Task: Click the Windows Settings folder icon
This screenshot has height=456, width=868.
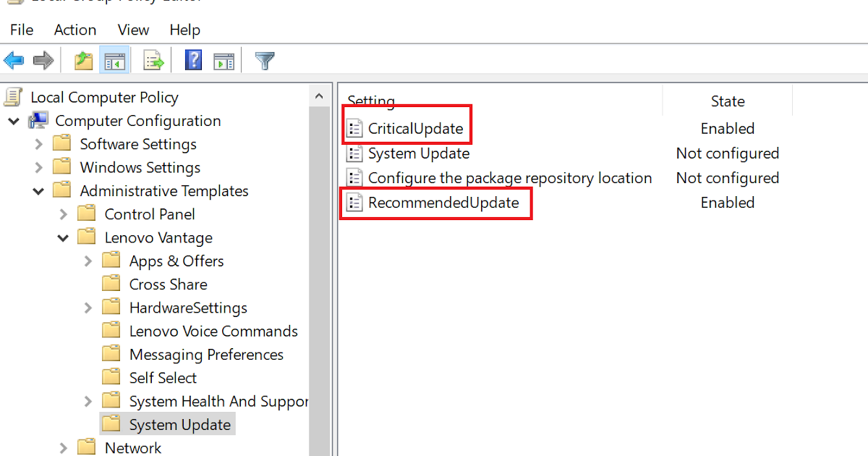Action: click(62, 167)
